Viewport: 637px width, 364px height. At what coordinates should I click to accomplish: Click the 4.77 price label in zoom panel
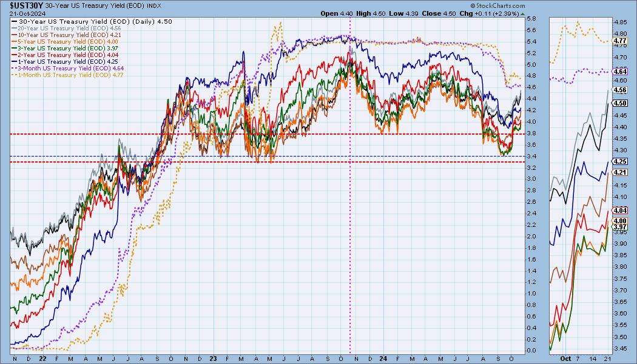click(x=620, y=41)
